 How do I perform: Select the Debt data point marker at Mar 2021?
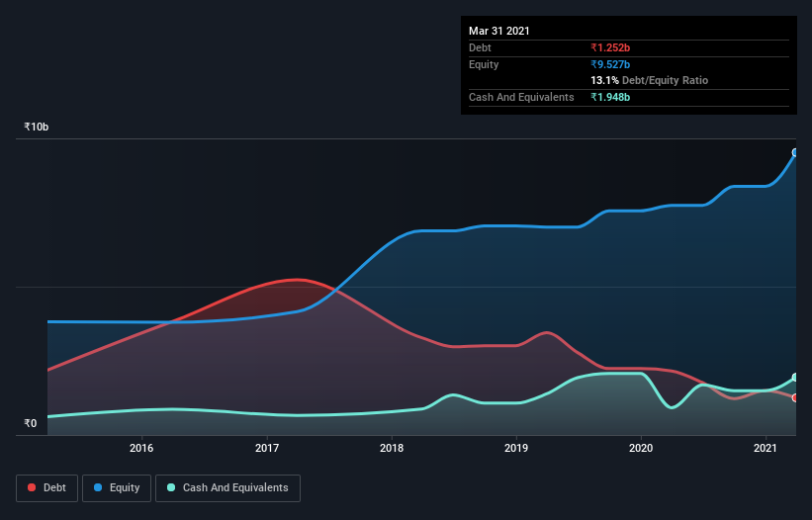point(795,397)
